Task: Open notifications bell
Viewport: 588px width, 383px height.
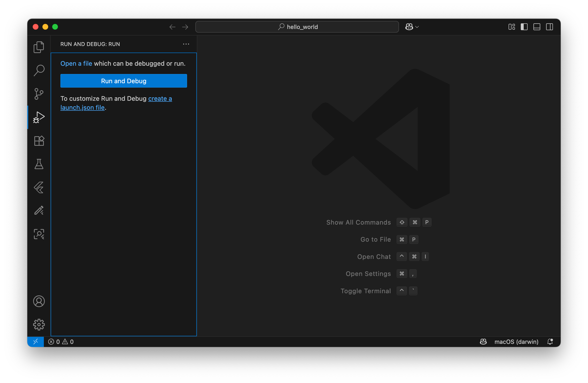Action: [550, 342]
